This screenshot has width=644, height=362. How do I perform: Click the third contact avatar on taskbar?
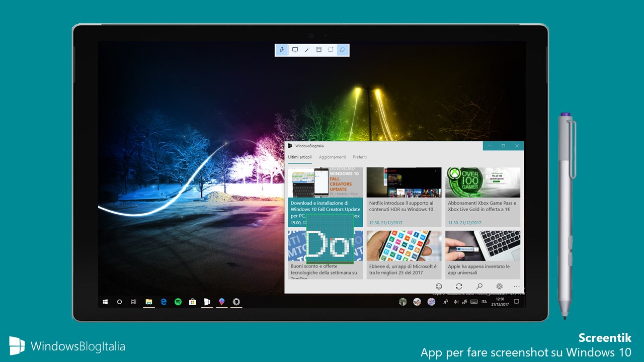coord(432,302)
